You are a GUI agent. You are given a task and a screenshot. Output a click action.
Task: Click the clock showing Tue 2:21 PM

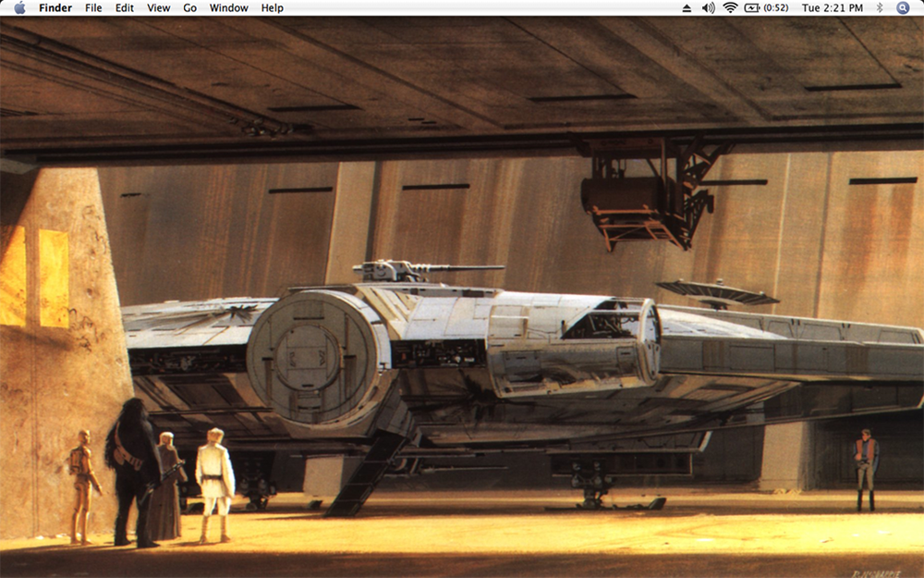click(833, 7)
